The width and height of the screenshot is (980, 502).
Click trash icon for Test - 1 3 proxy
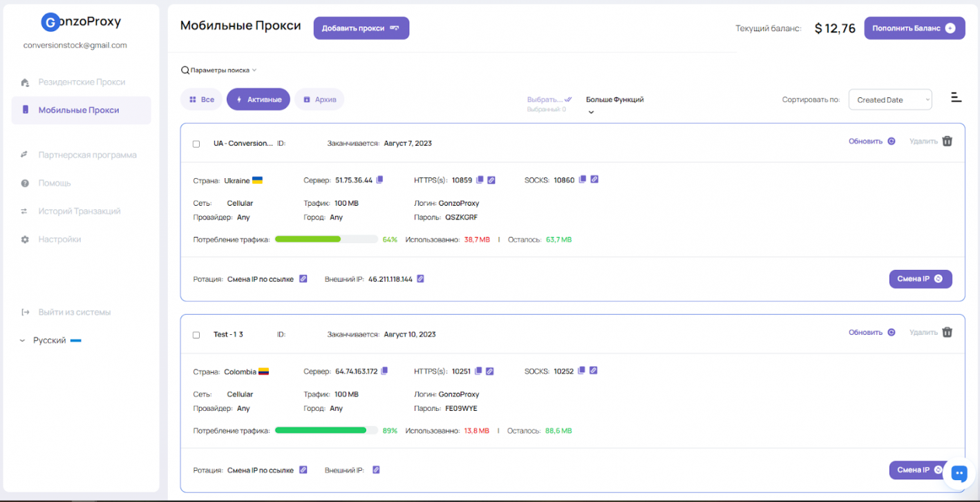point(948,332)
